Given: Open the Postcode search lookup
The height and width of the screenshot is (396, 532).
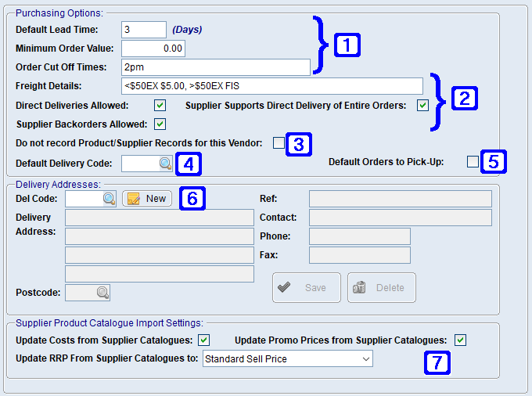Looking at the screenshot, I should (102, 293).
